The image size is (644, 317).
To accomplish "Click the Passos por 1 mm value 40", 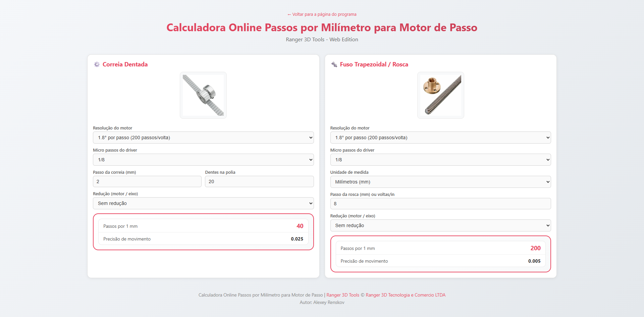I will 300,226.
